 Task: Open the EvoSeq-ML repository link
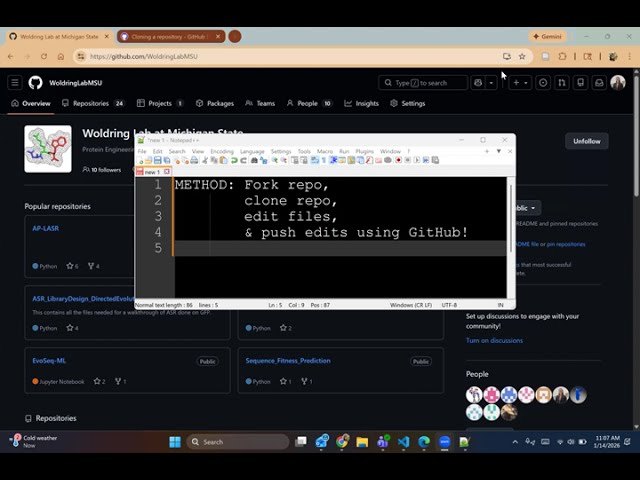pyautogui.click(x=49, y=360)
